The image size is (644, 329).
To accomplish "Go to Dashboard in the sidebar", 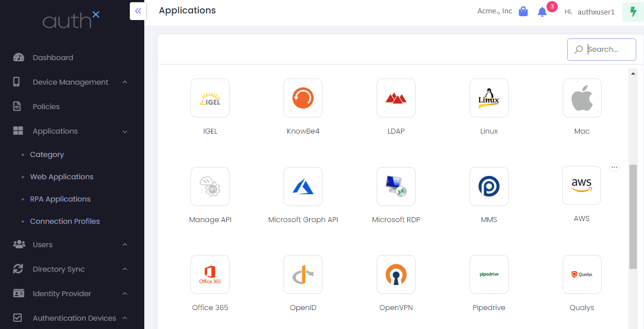I will 53,57.
